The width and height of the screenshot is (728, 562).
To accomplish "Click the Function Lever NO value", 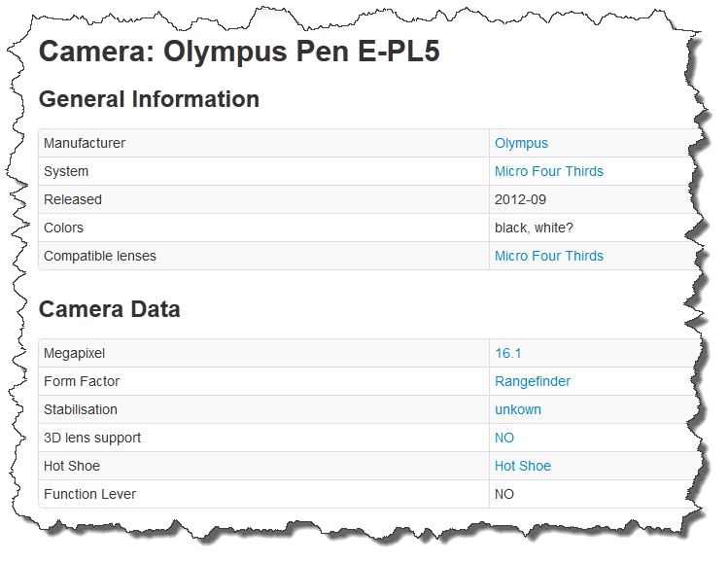I will [x=504, y=494].
